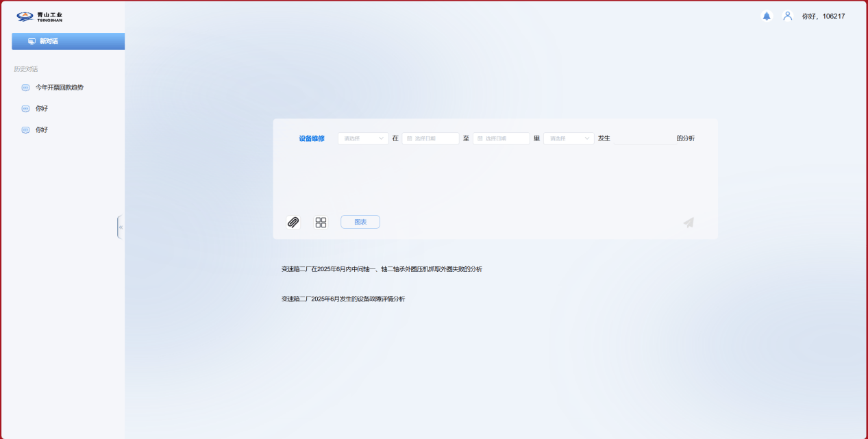This screenshot has height=439, width=868.
Task: Click the Tsingshan 青山工业 logo
Action: (x=40, y=16)
